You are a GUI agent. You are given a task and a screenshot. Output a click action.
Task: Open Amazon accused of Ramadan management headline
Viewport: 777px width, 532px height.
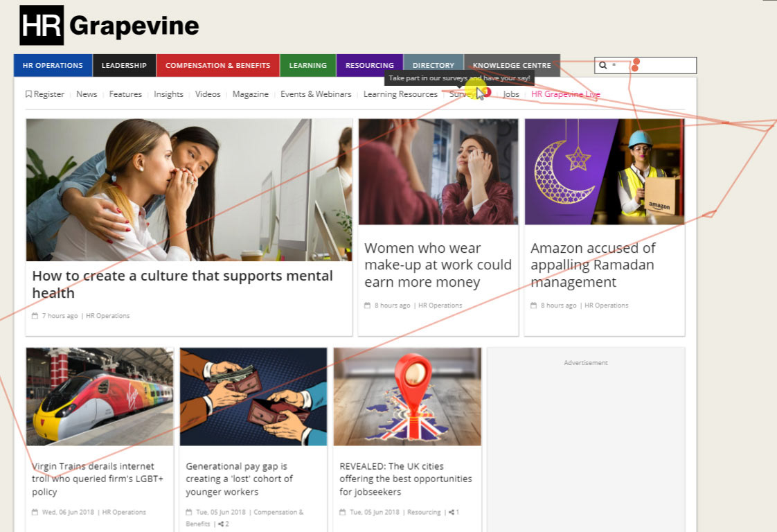point(593,265)
